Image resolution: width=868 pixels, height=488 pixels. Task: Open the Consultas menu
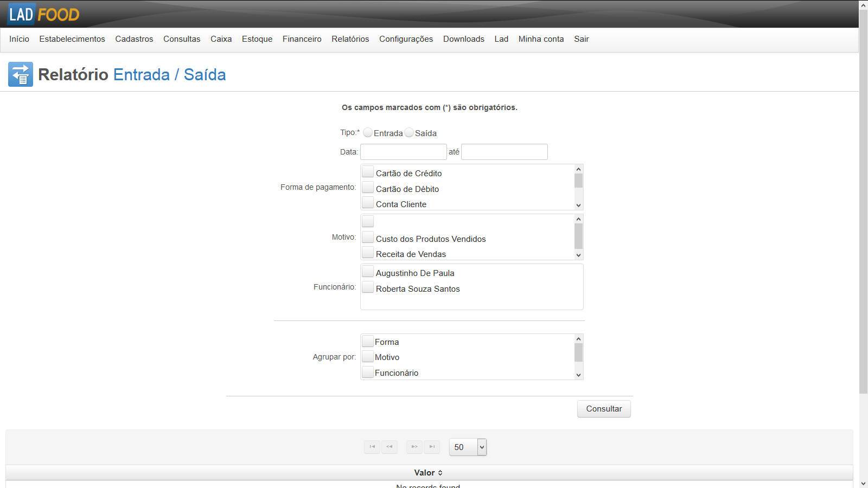pyautogui.click(x=182, y=39)
